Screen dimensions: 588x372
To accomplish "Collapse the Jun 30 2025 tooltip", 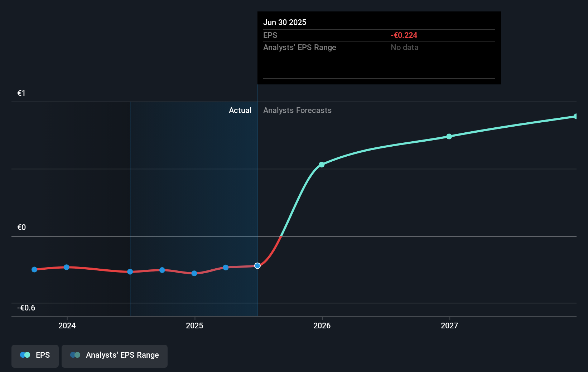I will pos(379,48).
